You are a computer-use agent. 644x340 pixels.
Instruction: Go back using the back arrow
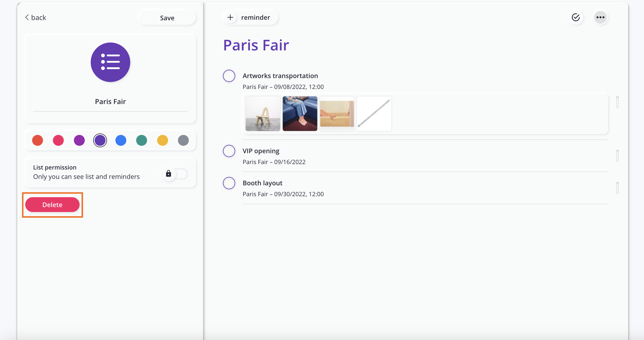36,18
